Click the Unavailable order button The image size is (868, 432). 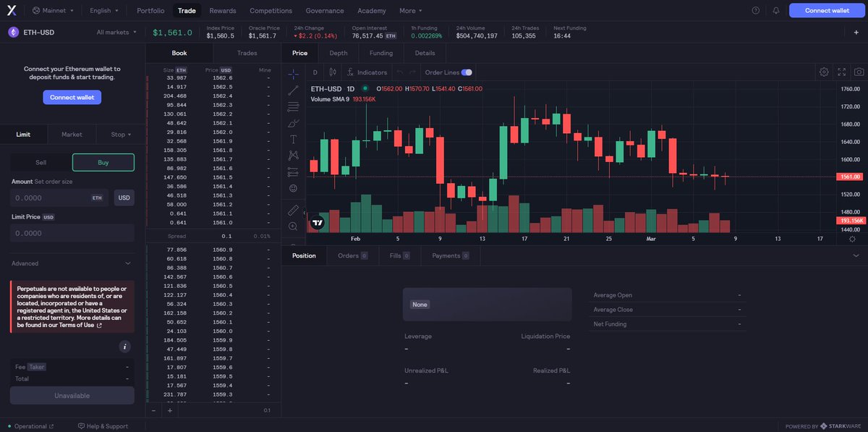coord(72,396)
